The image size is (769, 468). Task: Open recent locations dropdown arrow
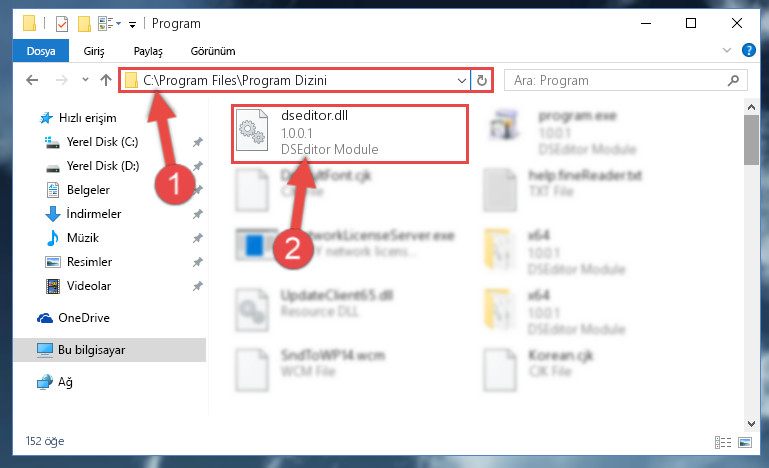point(85,79)
